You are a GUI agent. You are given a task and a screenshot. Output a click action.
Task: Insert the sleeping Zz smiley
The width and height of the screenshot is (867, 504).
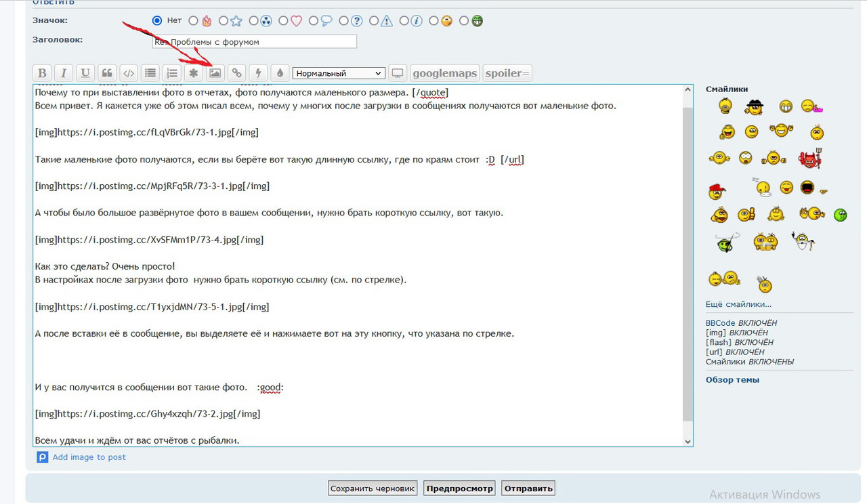(x=762, y=186)
